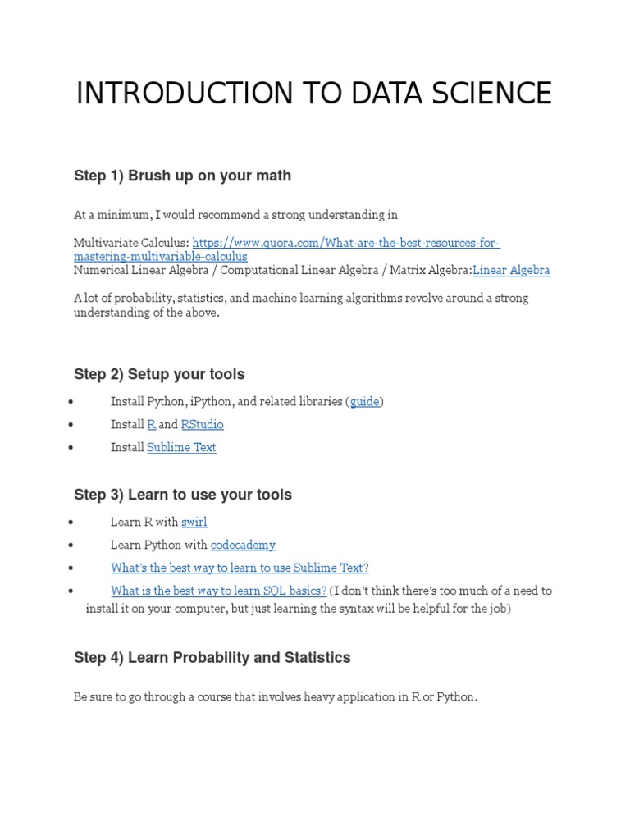Click the Linear Algebra hyperlink

511,270
